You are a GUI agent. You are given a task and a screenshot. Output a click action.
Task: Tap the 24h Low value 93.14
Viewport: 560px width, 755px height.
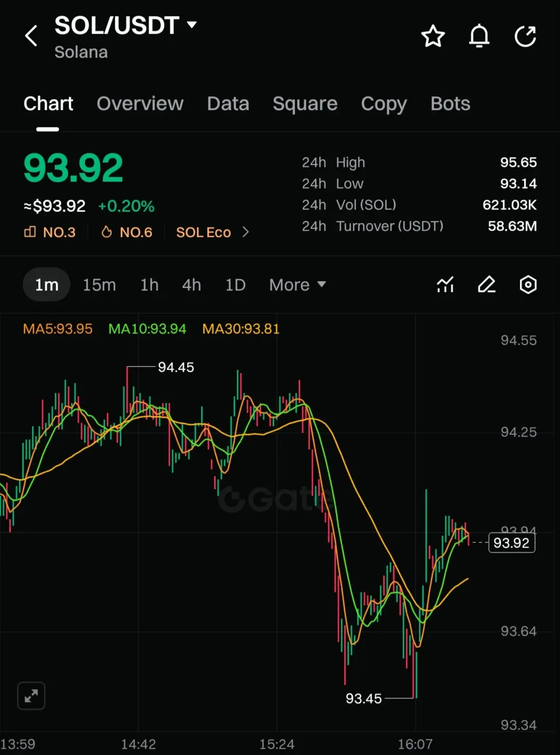pos(519,184)
